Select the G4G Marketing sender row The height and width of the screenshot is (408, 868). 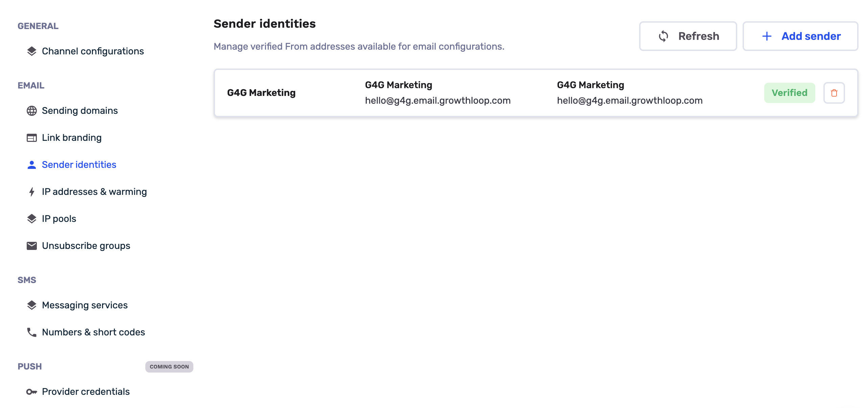536,93
